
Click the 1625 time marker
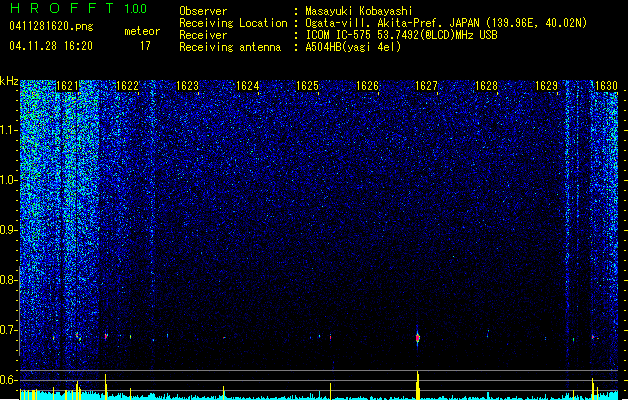coord(307,86)
